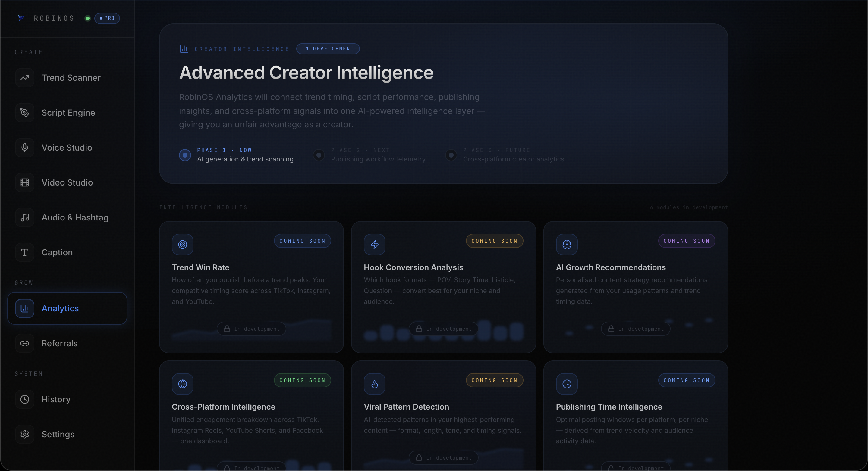Select the Phase 1 Now radio indicator
The height and width of the screenshot is (471, 868).
(x=185, y=155)
